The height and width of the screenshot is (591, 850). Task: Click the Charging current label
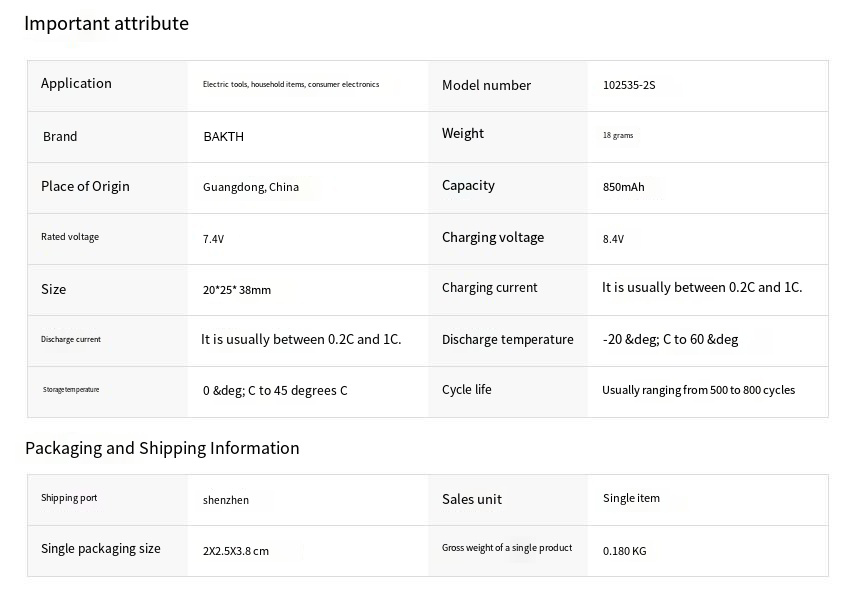click(489, 288)
